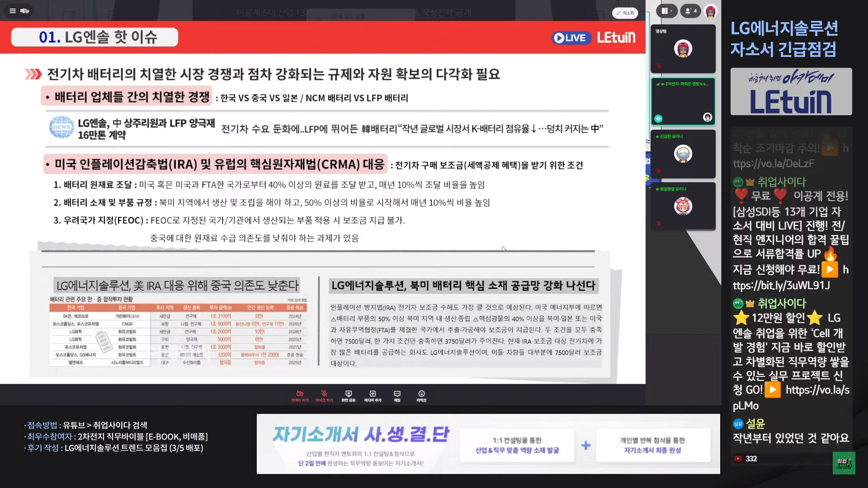Image resolution: width=868 pixels, height=488 pixels.
Task: Start 화면 공유 screen sharing
Action: (349, 396)
